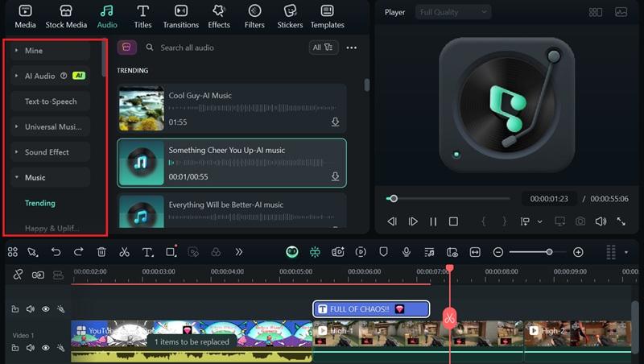
Task: Click the Undo icon
Action: pyautogui.click(x=56, y=252)
